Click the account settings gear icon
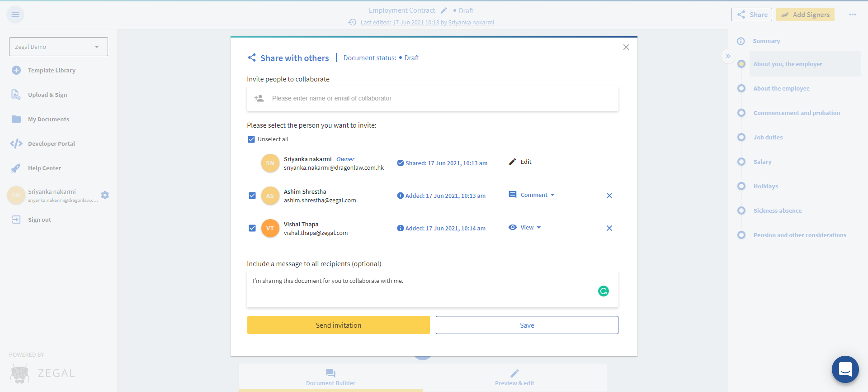Image resolution: width=868 pixels, height=392 pixels. click(x=105, y=195)
